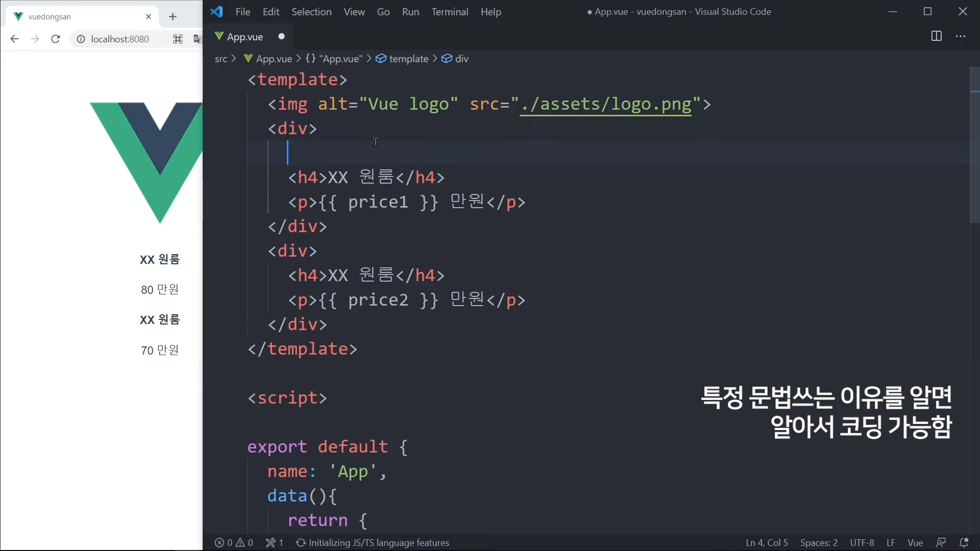Change the Vue language mode selector
This screenshot has height=551, width=980.
pos(915,542)
